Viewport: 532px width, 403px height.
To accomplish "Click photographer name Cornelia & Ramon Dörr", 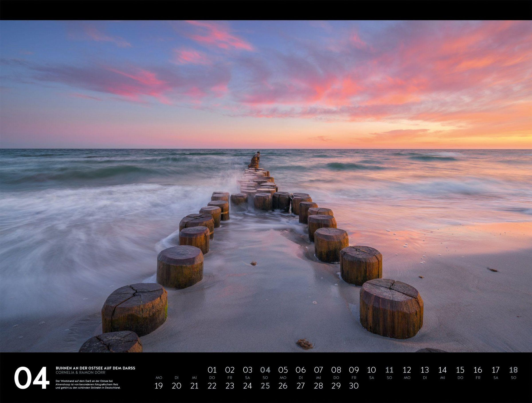I will 80,373.
